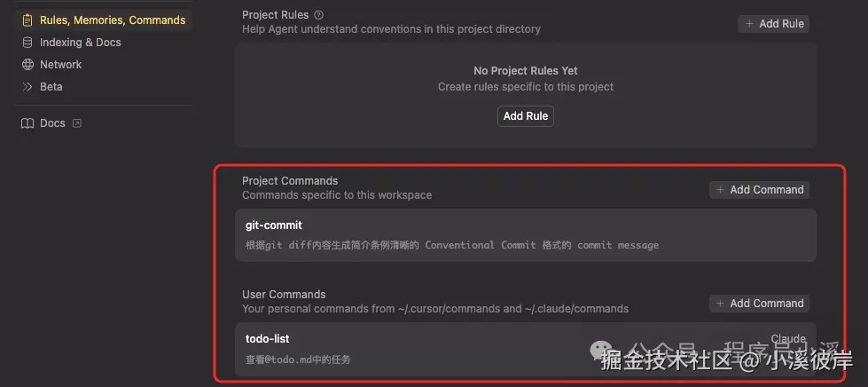Open the git-commit project command
The width and height of the screenshot is (868, 387).
[274, 225]
